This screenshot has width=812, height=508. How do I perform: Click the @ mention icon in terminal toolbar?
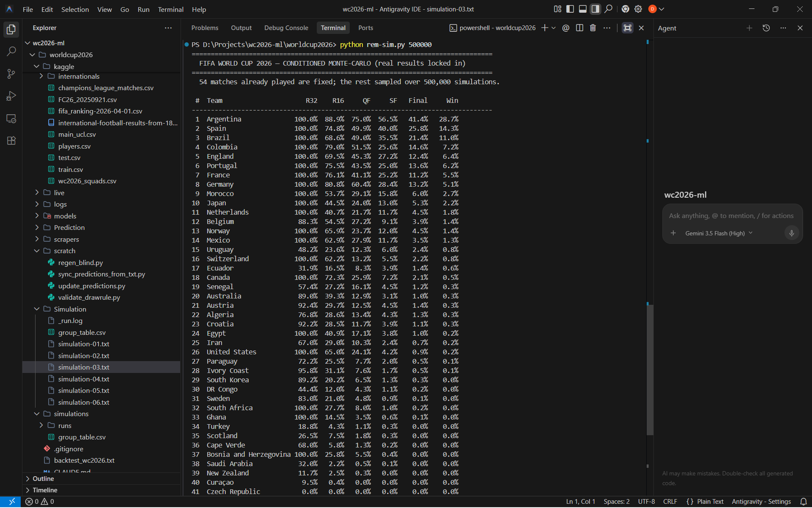[566, 28]
